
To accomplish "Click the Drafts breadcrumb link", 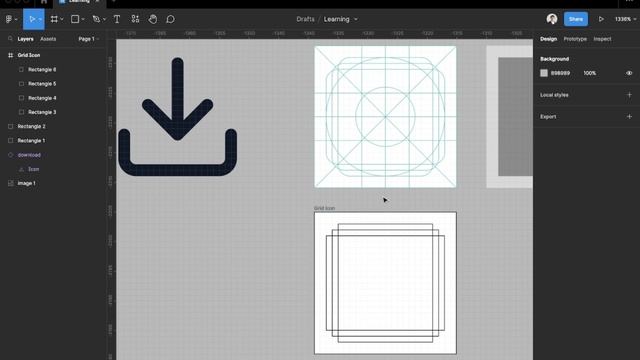I will [x=305, y=19].
